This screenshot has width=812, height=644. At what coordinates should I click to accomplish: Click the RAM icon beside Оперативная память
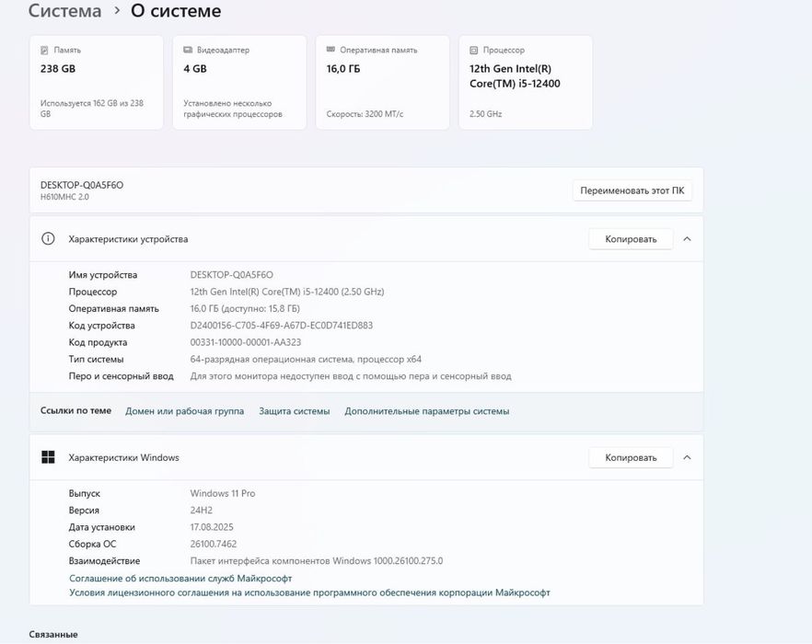(x=331, y=51)
